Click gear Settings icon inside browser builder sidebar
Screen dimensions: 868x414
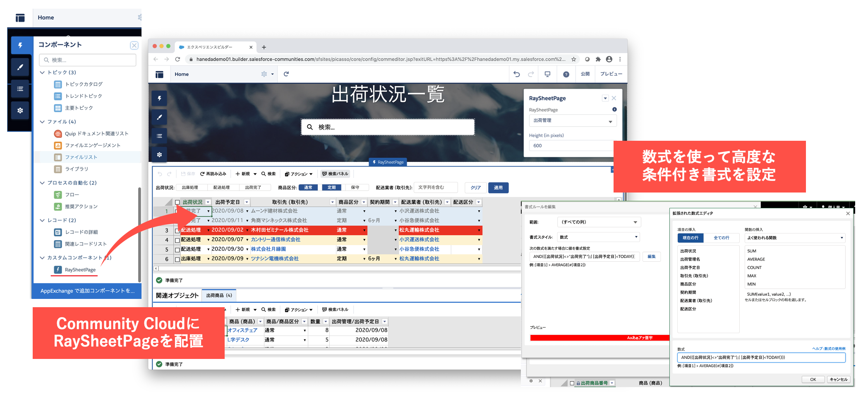[x=159, y=154]
